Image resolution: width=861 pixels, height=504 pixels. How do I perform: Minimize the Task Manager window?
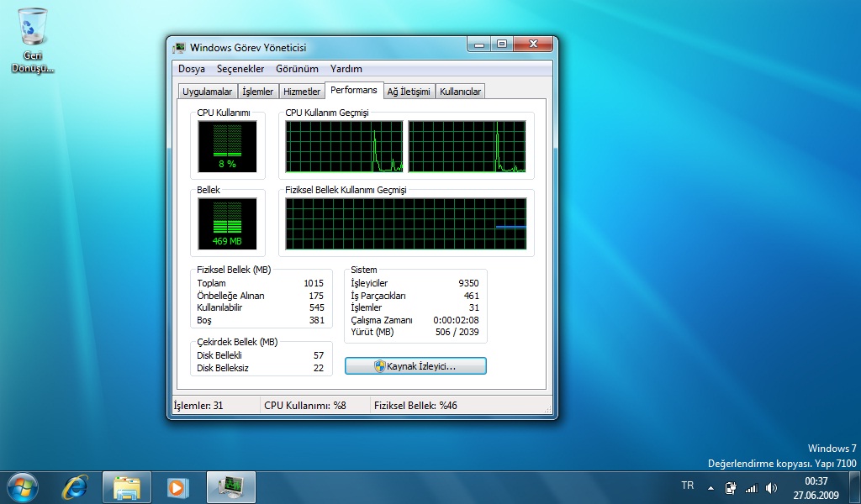click(x=479, y=45)
